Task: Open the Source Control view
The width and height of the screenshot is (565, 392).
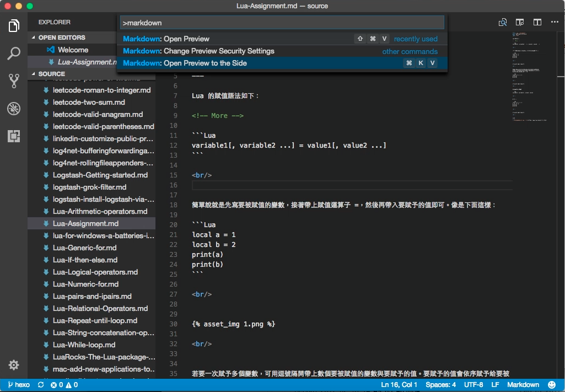Action: coord(14,80)
